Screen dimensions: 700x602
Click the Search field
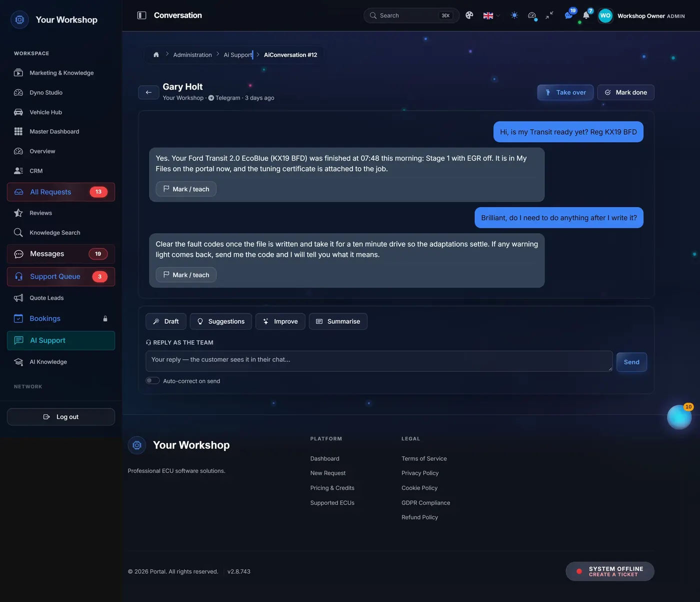411,16
